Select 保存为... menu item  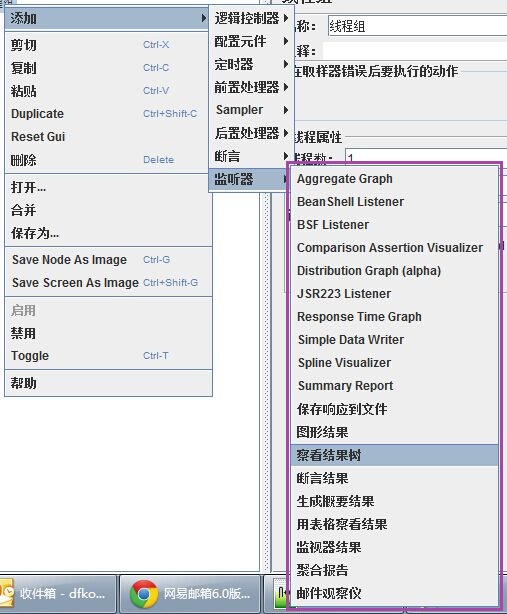click(108, 233)
